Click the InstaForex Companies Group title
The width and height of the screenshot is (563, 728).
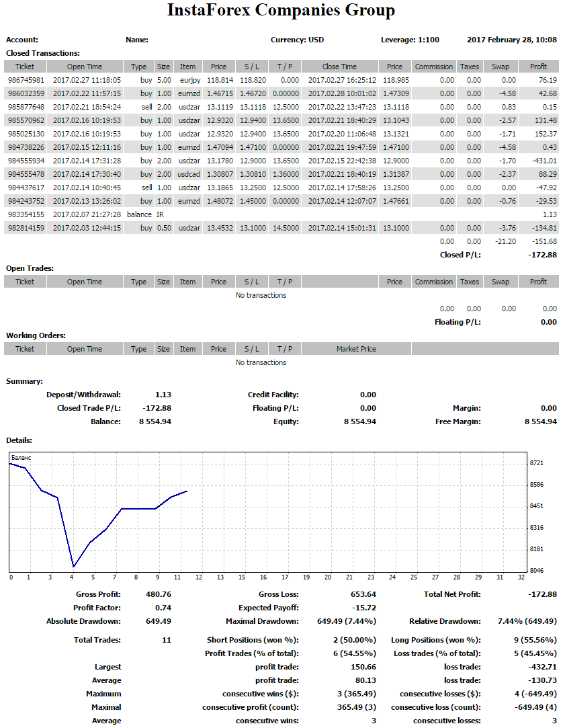pos(281,11)
